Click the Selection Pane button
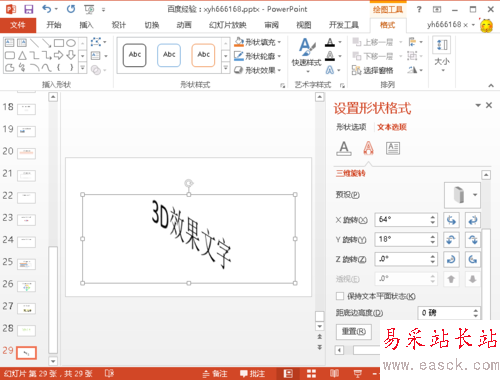 click(373, 70)
